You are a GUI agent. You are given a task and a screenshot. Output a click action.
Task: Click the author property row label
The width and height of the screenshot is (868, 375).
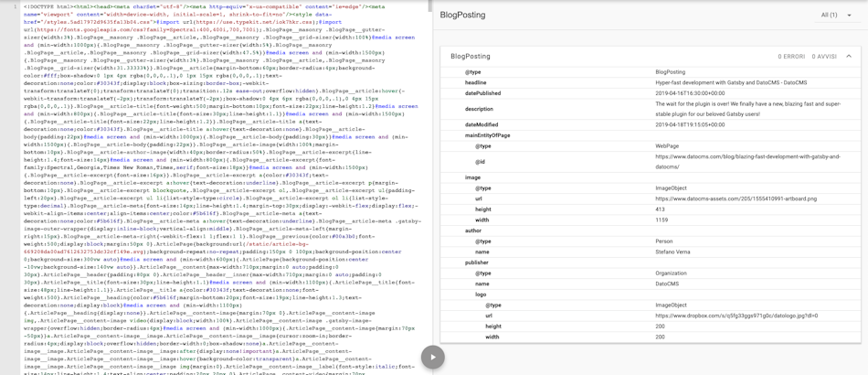coord(473,230)
